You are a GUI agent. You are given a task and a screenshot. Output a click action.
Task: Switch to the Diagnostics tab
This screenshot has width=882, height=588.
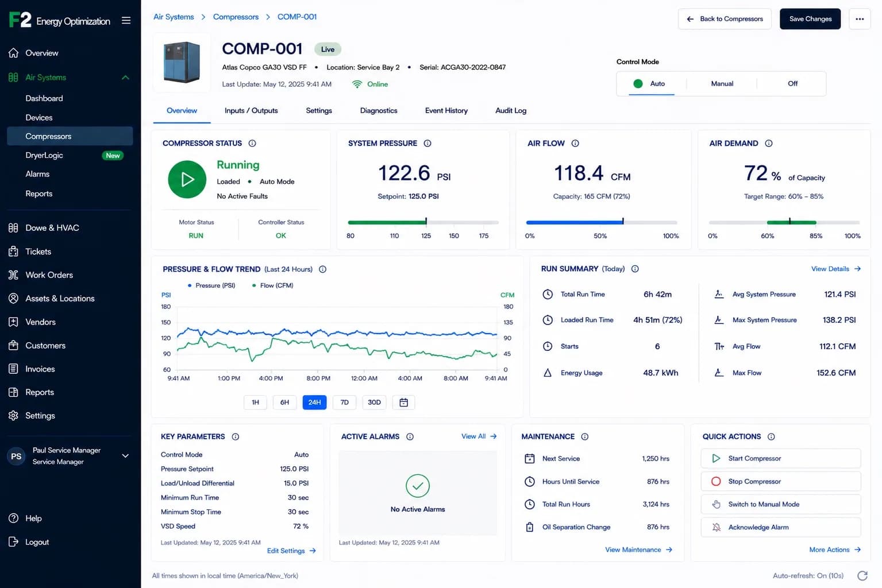click(x=379, y=111)
